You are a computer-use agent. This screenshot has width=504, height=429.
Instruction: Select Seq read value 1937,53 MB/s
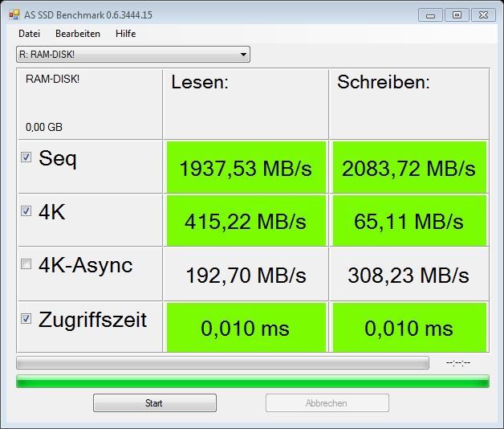pos(246,169)
